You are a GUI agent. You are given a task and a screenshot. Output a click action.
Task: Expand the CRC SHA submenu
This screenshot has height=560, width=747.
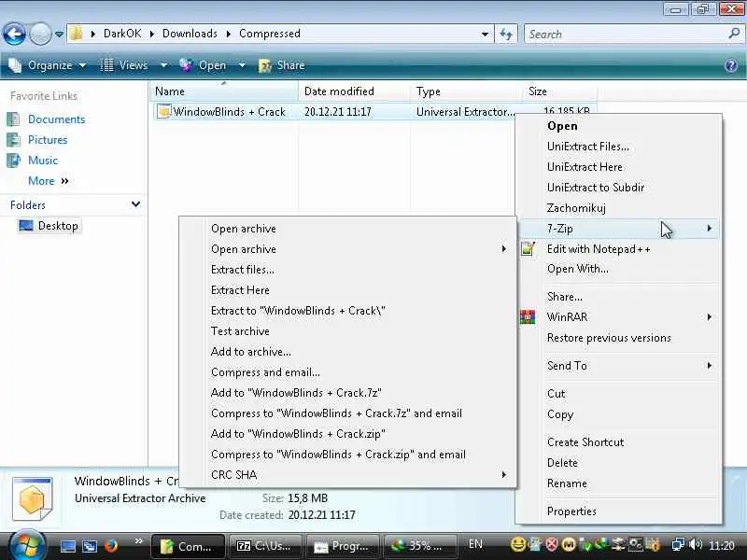347,475
